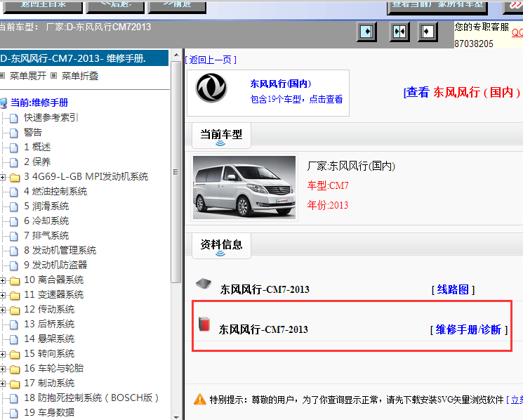Click the menu collapse icon

(53, 76)
